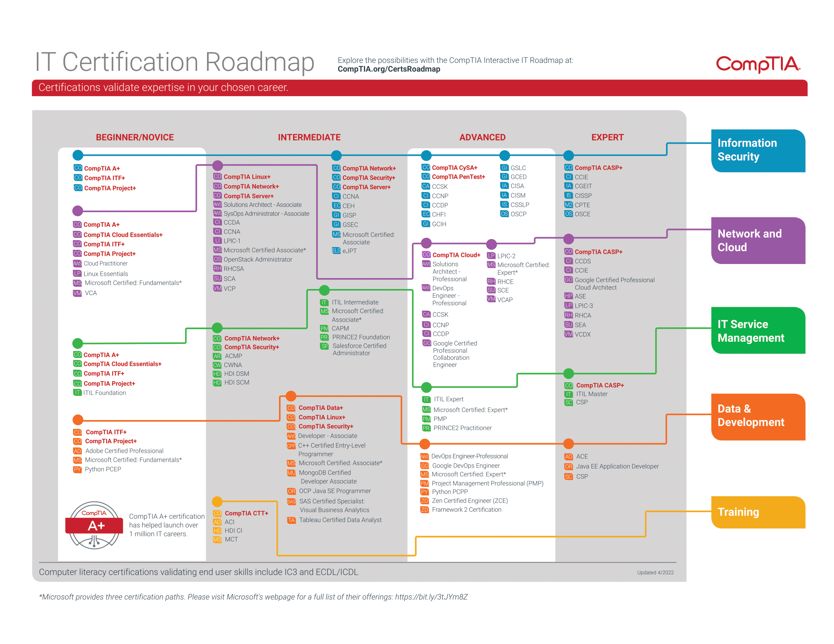Select the PY icon beside Python PCEP

pyautogui.click(x=77, y=470)
